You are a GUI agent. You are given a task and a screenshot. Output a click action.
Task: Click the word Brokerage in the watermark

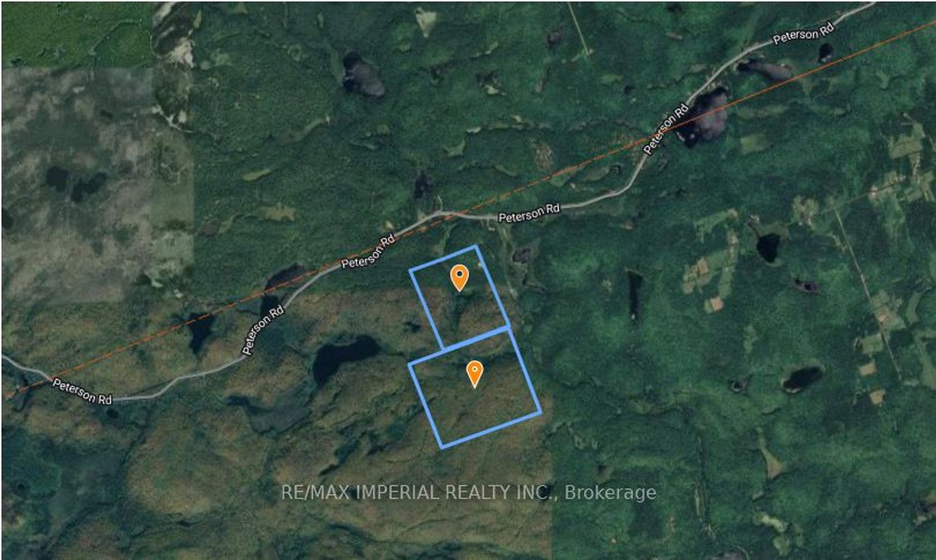tap(610, 493)
